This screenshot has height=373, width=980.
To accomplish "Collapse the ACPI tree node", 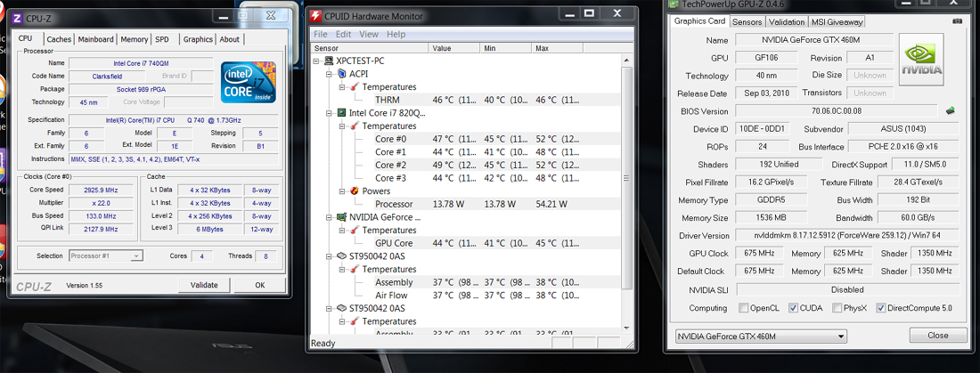I will [329, 74].
